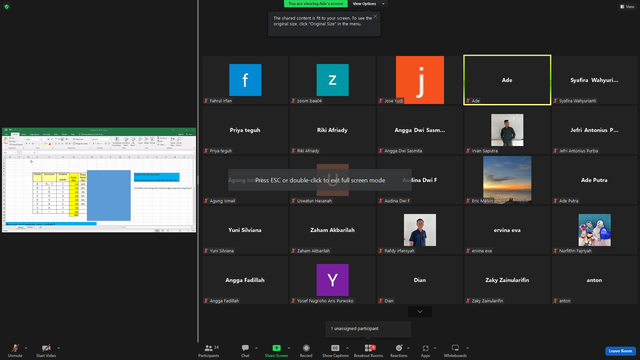The height and width of the screenshot is (360, 640).
Task: Click the Unmute microphone icon
Action: click(15, 348)
